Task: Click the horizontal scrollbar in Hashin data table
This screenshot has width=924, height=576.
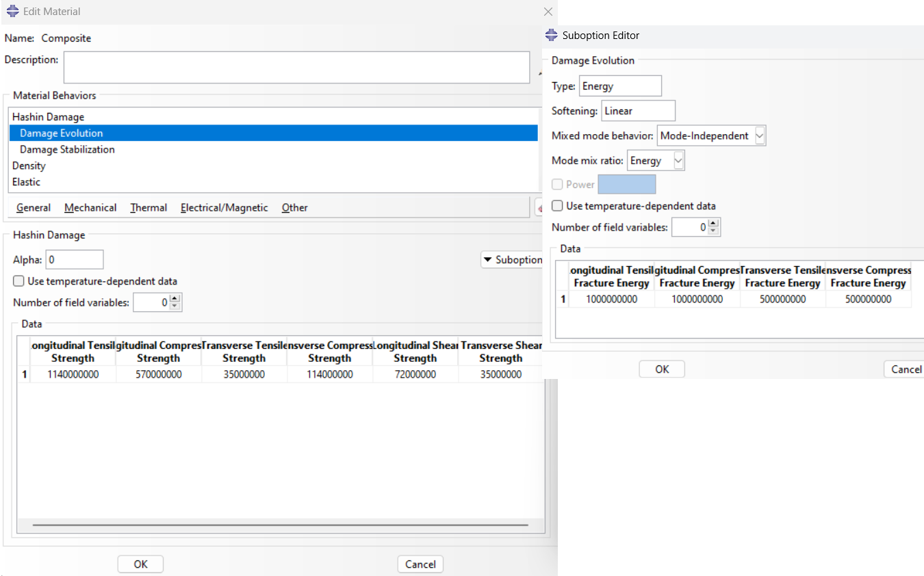Action: (x=281, y=525)
